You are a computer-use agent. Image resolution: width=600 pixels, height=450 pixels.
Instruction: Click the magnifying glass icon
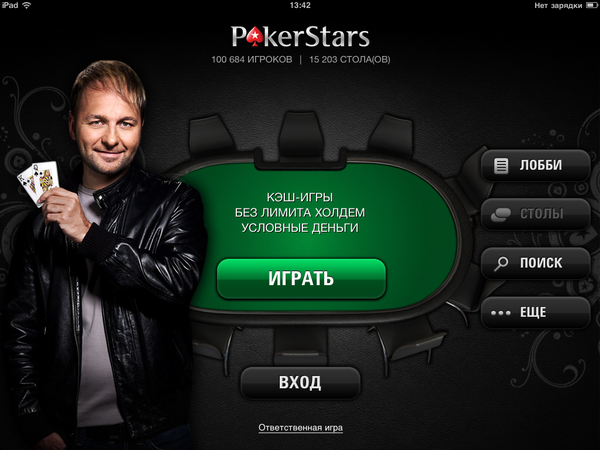click(501, 263)
